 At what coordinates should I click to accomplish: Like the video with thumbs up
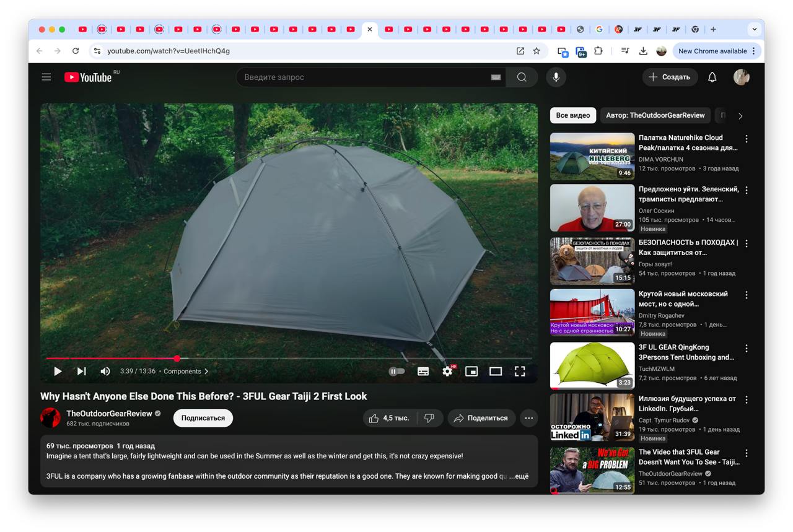pyautogui.click(x=390, y=418)
